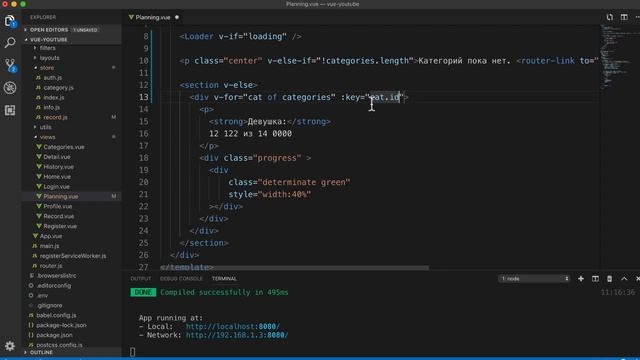Open .editorconfig file

(53, 286)
